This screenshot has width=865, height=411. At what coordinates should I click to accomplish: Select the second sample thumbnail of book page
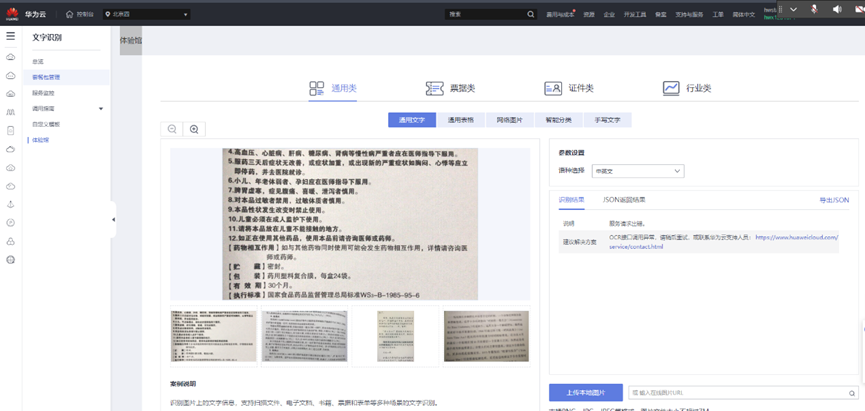coord(305,336)
